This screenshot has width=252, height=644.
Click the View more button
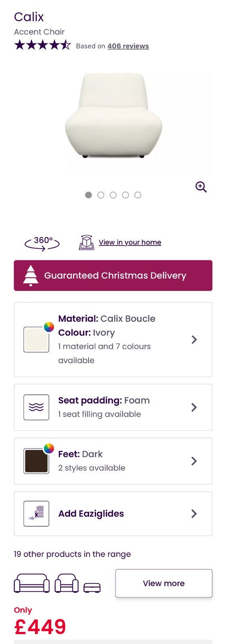(164, 583)
